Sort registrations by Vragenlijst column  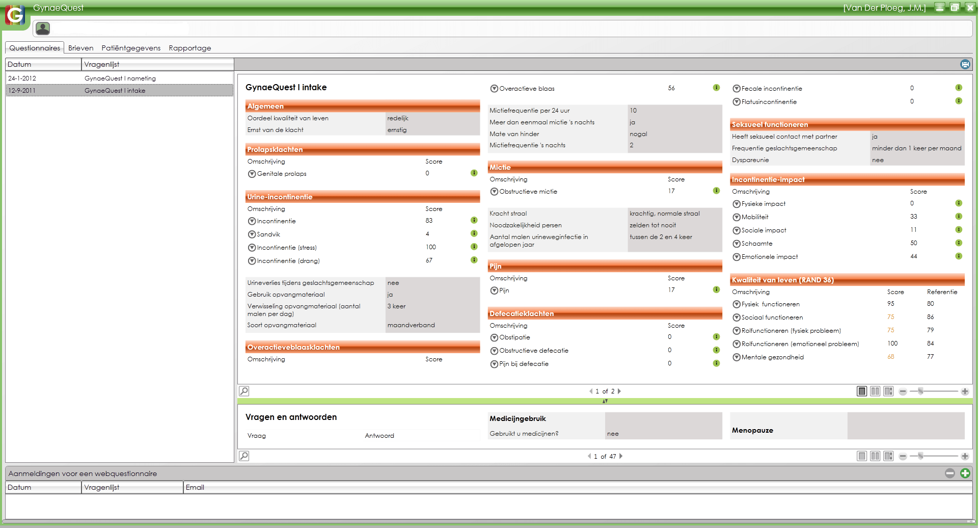click(x=132, y=487)
